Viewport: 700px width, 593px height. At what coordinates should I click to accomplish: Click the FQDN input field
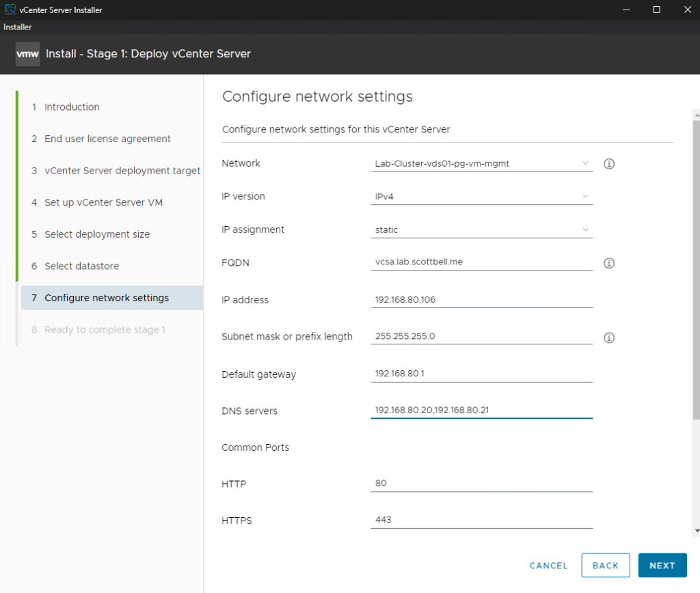481,262
